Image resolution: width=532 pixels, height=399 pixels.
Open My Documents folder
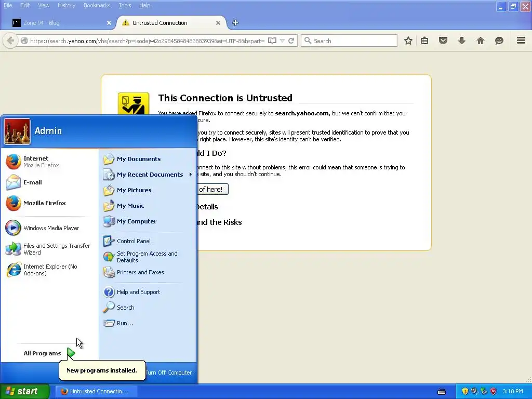148,159
